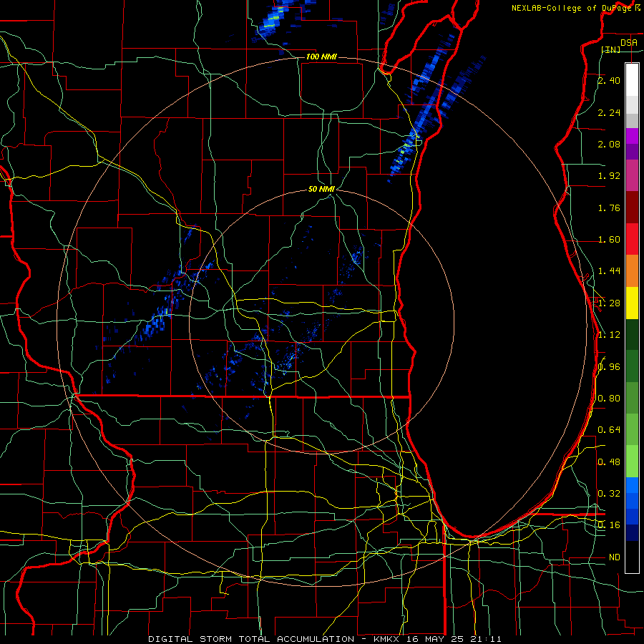644x644 pixels.
Task: Click the 0.64 legend value
Action: tap(609, 430)
